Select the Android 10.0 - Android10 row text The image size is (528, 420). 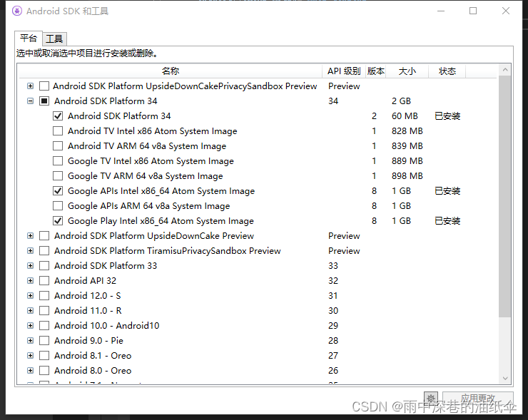pyautogui.click(x=107, y=326)
